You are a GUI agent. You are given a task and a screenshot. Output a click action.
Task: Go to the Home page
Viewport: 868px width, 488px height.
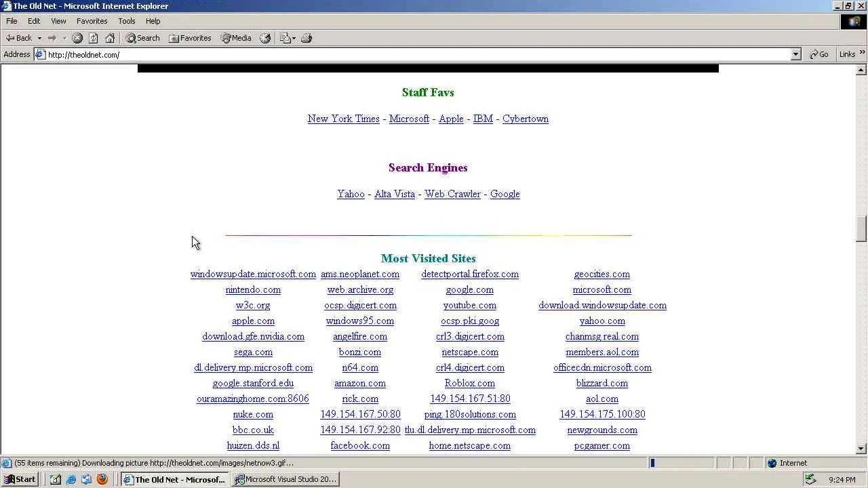[x=110, y=38]
